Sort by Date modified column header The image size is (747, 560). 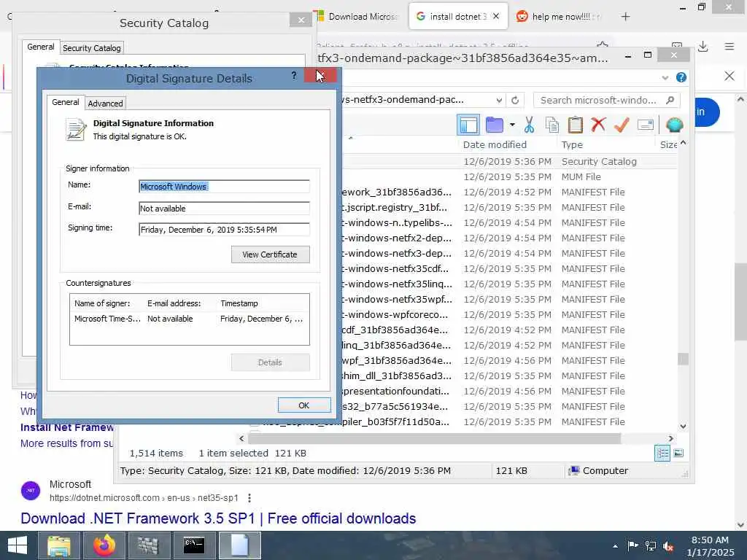(495, 145)
